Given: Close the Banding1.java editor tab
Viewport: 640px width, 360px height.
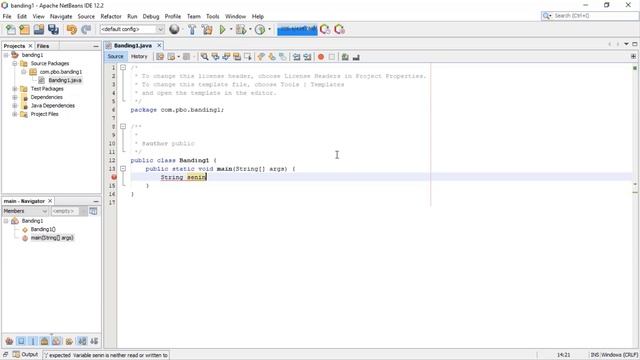Looking at the screenshot, I should [159, 46].
